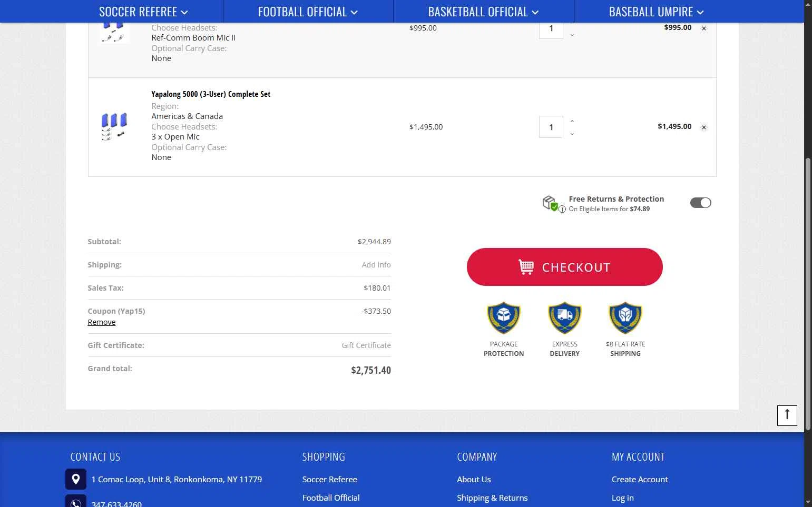Image resolution: width=812 pixels, height=507 pixels.
Task: Decrease quantity of Yapalong 5000 (3-User) set
Action: point(572,134)
